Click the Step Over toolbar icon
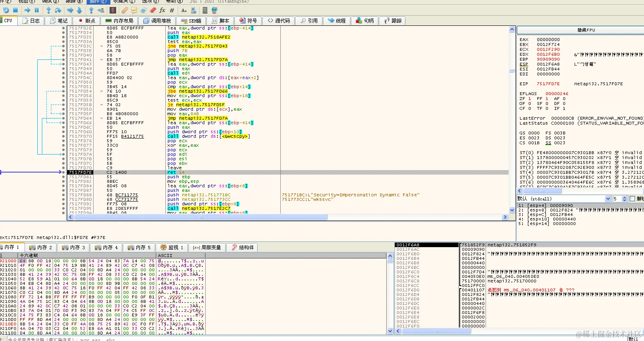644x341 pixels. pos(58,10)
